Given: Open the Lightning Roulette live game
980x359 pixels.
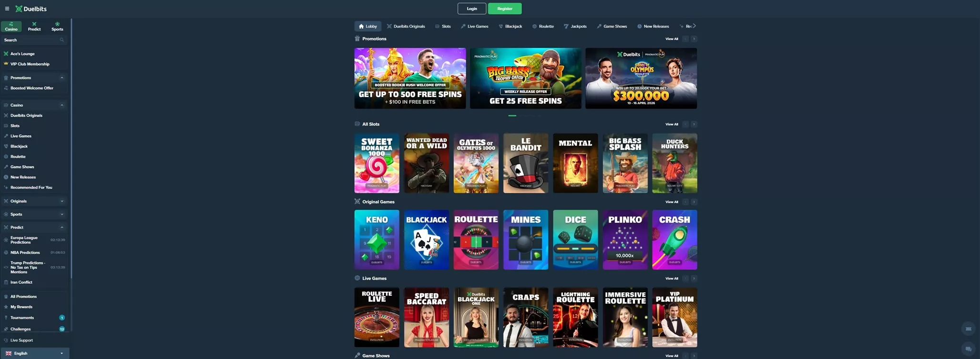Looking at the screenshot, I should point(575,317).
